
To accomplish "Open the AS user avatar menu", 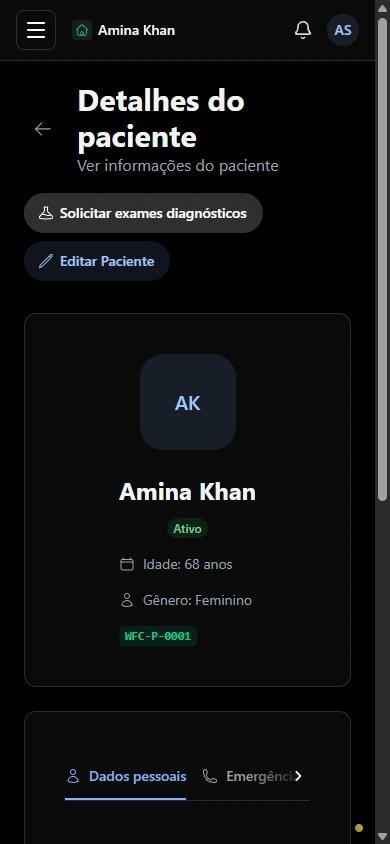I will point(343,30).
